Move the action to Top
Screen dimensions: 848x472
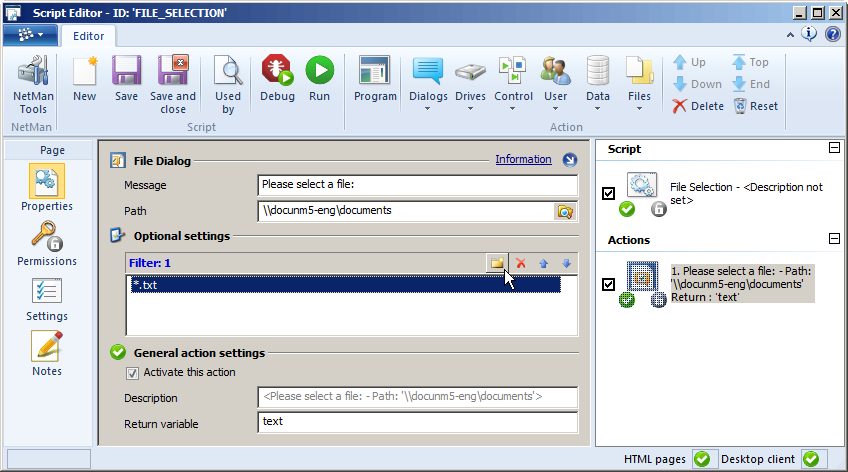point(751,62)
